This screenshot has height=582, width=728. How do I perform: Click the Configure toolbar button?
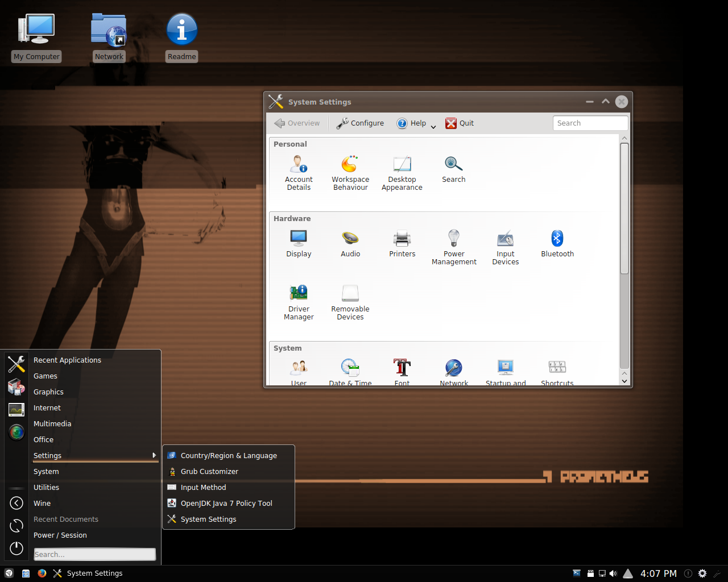(360, 123)
